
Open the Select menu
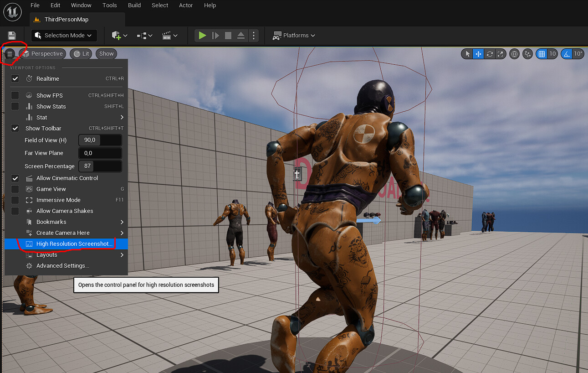pos(160,5)
